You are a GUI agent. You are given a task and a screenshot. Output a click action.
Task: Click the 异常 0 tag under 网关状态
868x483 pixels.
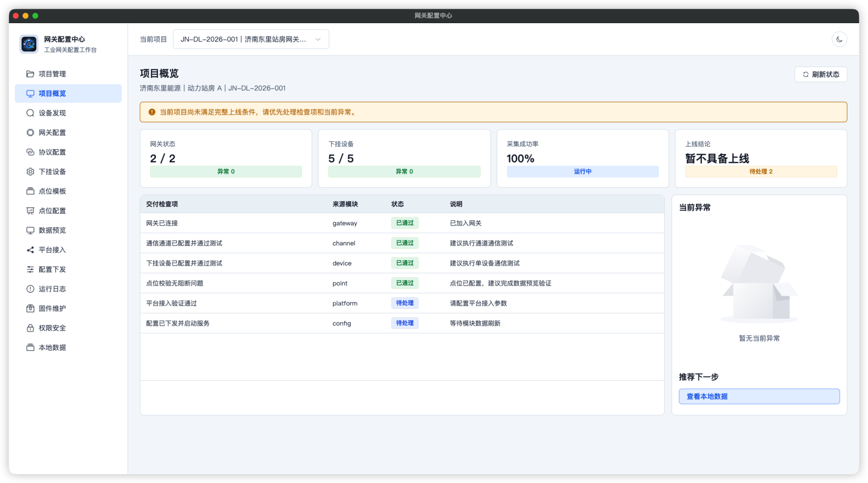(226, 172)
